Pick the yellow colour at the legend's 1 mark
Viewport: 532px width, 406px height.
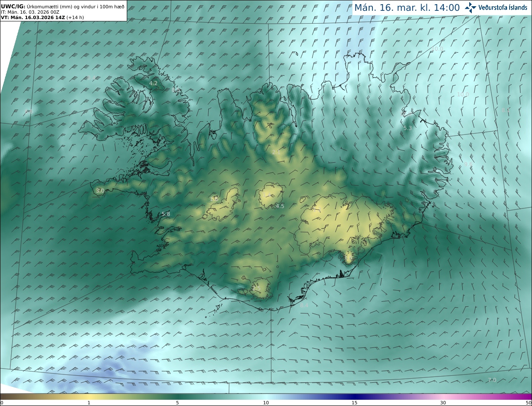(x=89, y=396)
